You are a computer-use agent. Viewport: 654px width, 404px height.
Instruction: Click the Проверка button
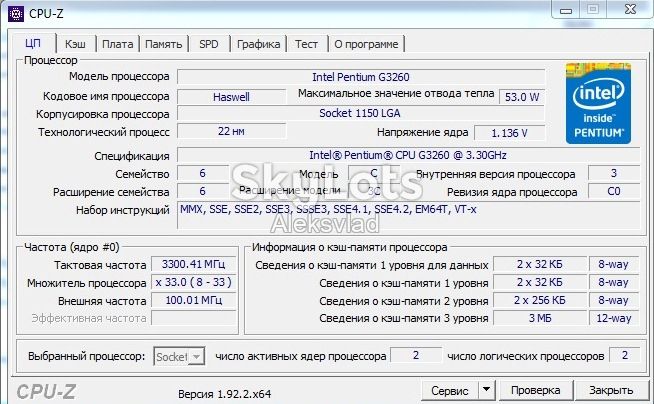click(x=535, y=390)
